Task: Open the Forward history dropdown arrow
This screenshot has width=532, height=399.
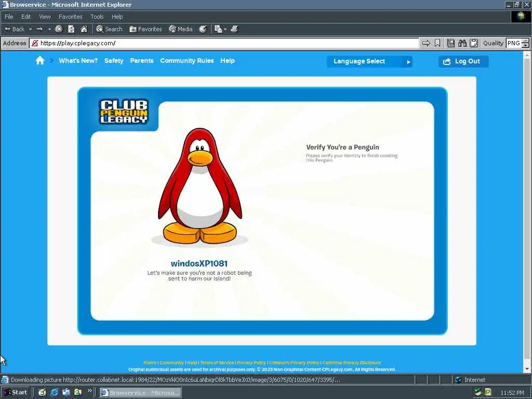Action: click(x=49, y=29)
